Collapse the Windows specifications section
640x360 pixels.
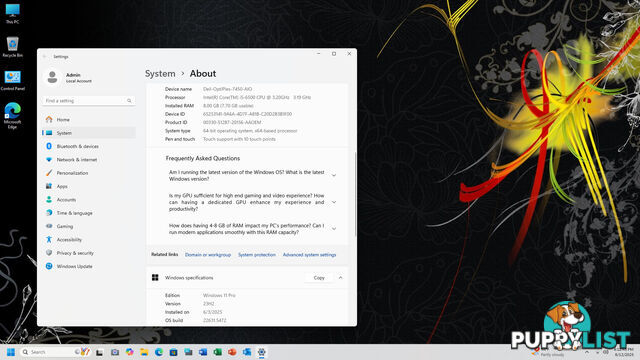click(340, 278)
